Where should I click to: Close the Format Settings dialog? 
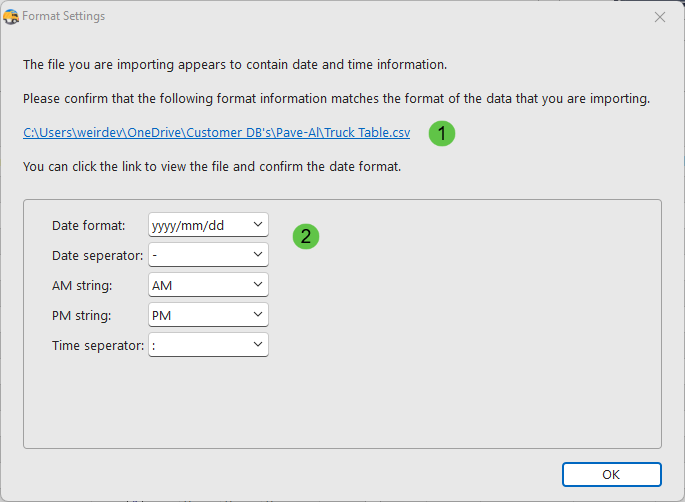click(659, 17)
